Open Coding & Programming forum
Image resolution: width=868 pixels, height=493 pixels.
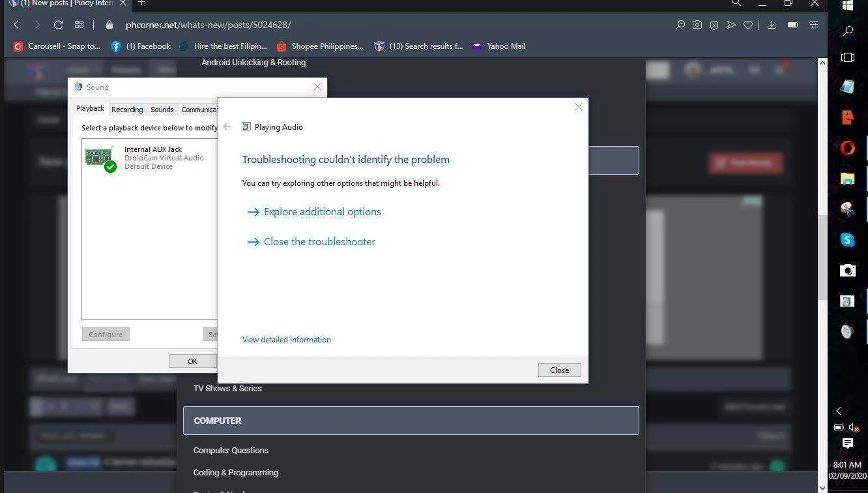[x=236, y=473]
